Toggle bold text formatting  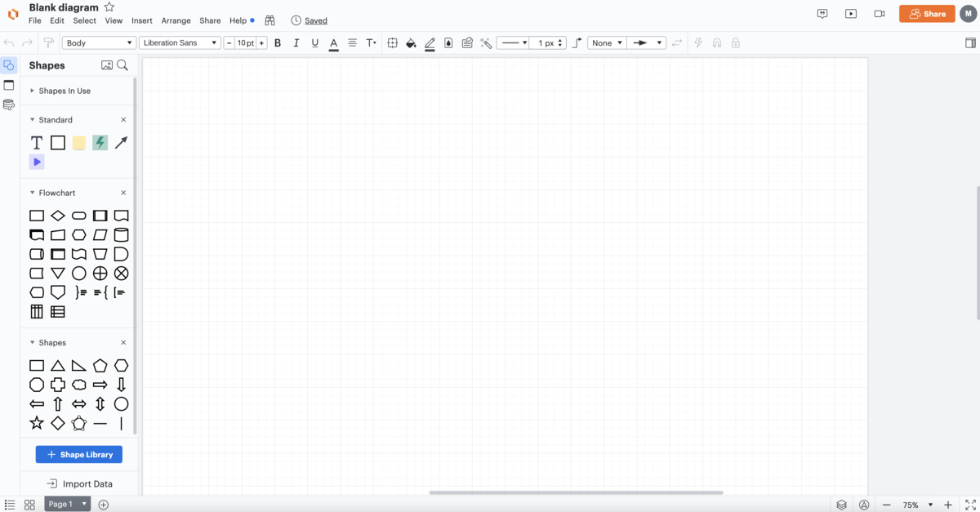click(278, 42)
